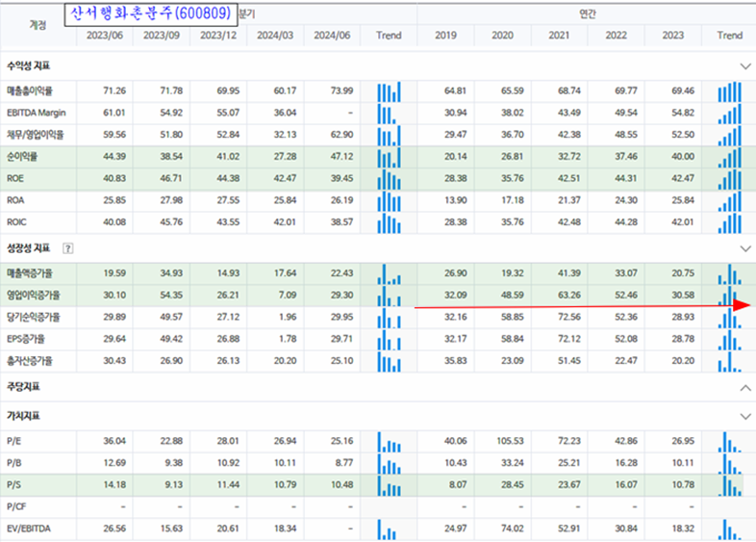Click the P/S row label
Image resolution: width=756 pixels, height=542 pixels.
point(14,486)
